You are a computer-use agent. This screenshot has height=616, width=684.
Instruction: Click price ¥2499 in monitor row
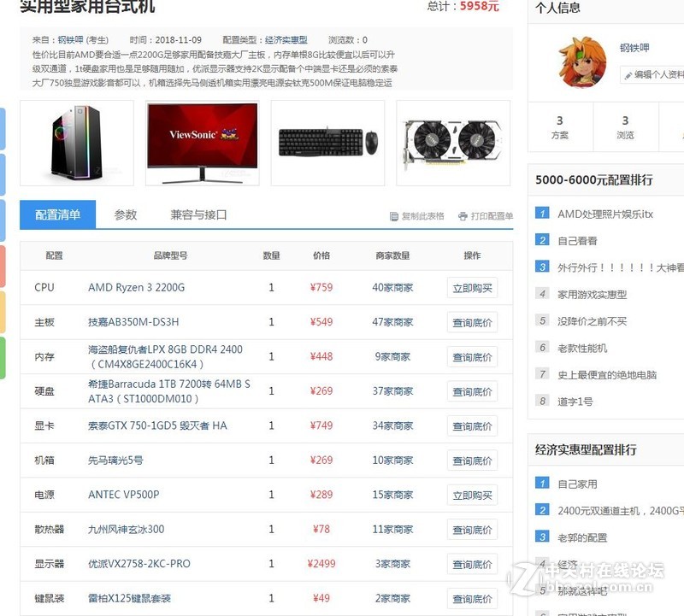pos(321,564)
